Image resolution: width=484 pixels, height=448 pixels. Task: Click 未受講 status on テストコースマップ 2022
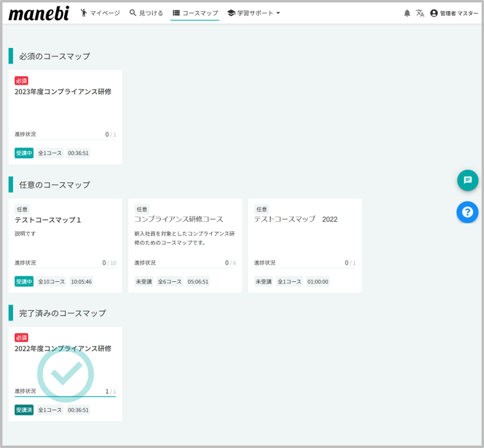(264, 281)
